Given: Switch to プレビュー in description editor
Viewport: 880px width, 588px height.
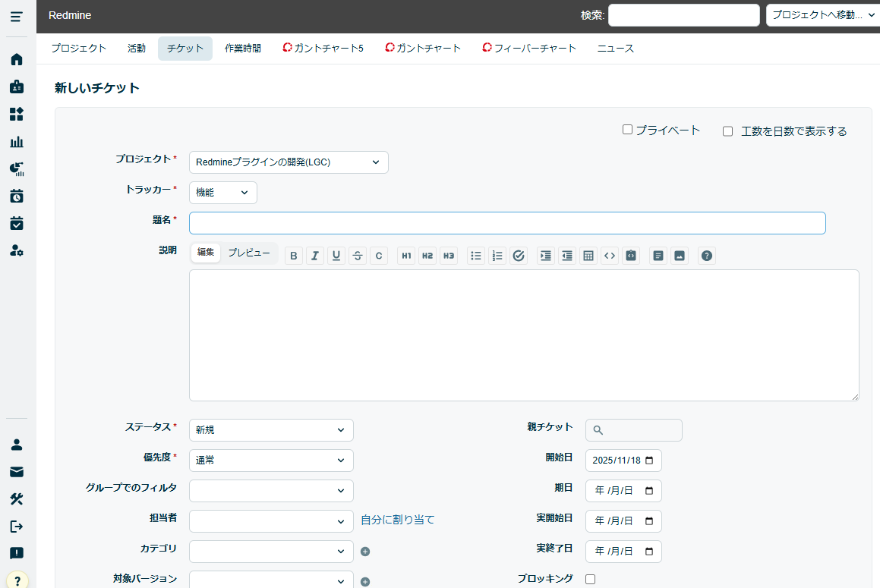Looking at the screenshot, I should click(249, 253).
